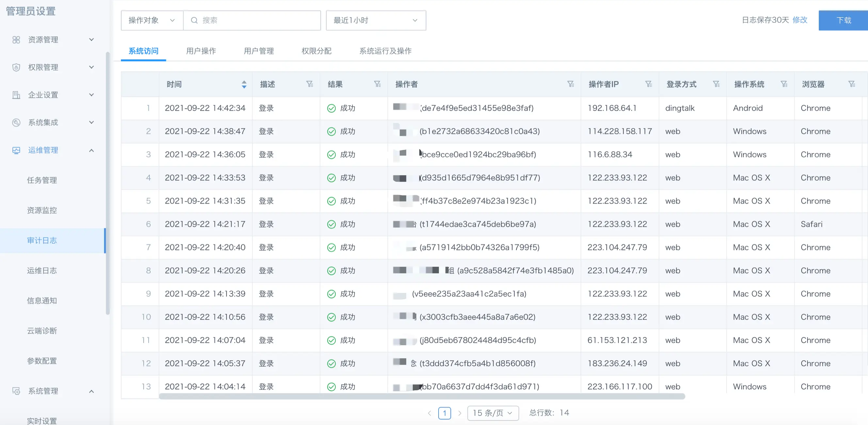Open 信息通知 in sidebar
This screenshot has height=425, width=868.
(42, 301)
